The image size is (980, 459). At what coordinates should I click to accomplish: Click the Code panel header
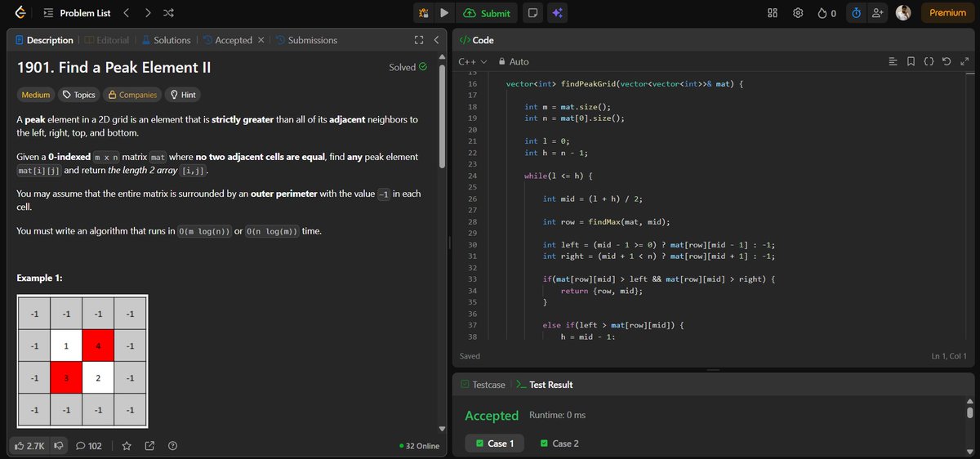475,40
